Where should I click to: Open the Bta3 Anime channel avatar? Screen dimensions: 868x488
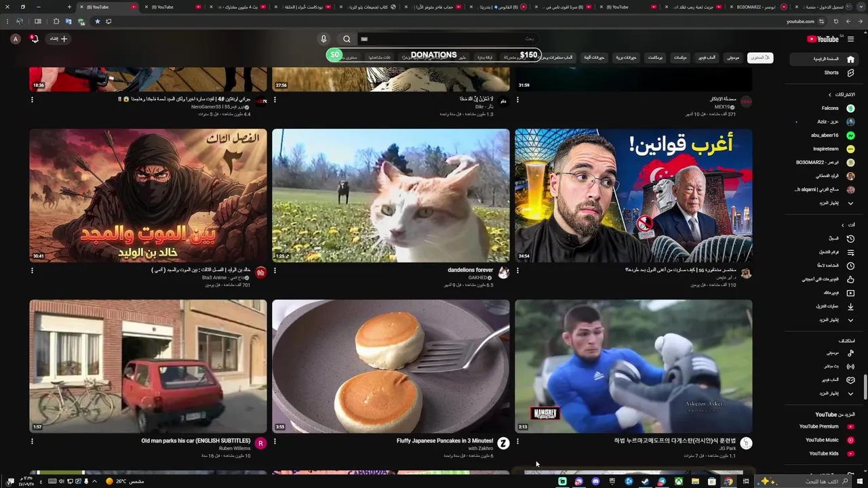(x=260, y=272)
